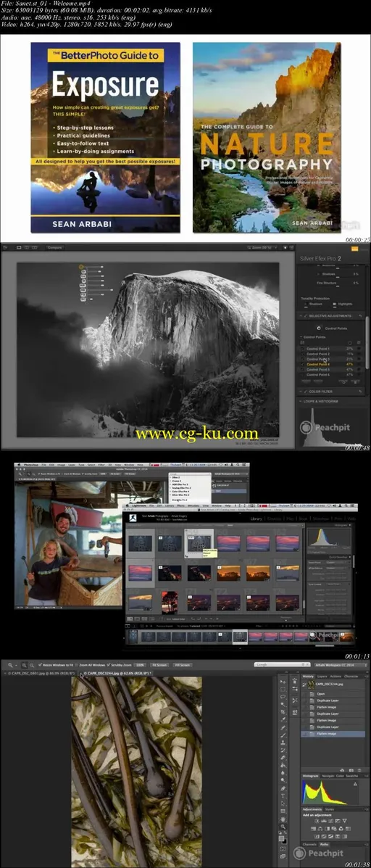Toggle Resize Windows to Fit checkbox

tap(41, 664)
